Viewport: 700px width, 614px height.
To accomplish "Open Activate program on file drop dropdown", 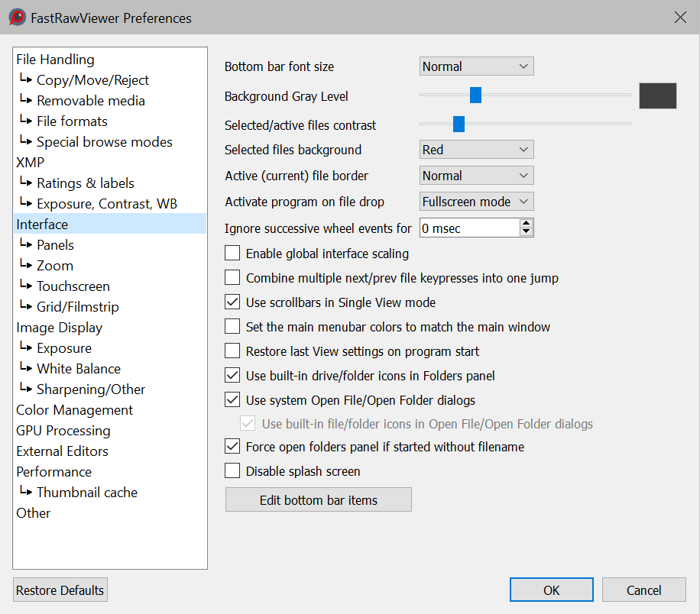I will click(476, 202).
